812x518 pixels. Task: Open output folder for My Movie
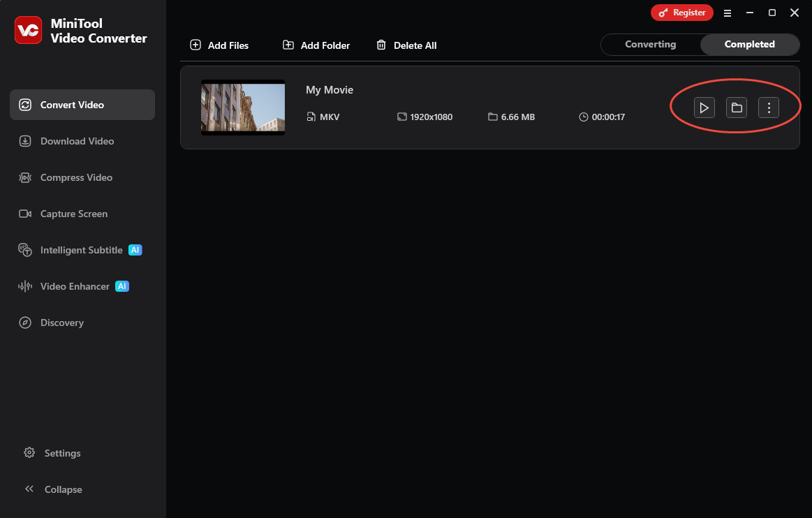pos(737,108)
